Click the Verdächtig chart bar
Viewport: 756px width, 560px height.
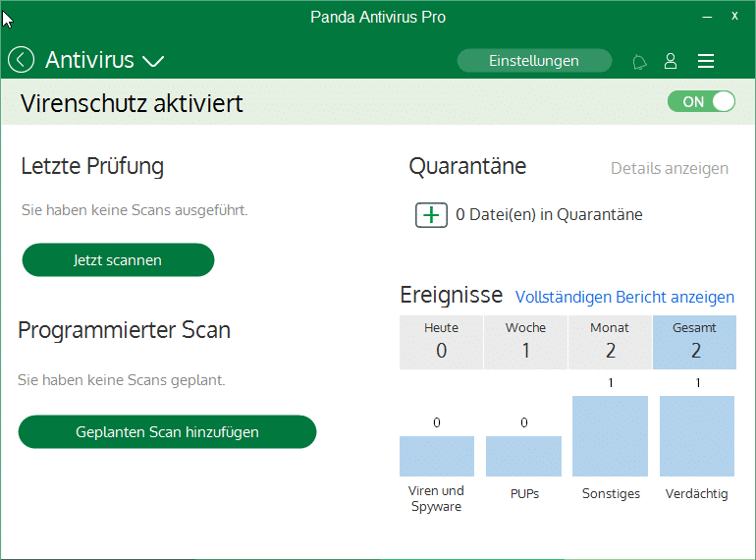coord(696,436)
